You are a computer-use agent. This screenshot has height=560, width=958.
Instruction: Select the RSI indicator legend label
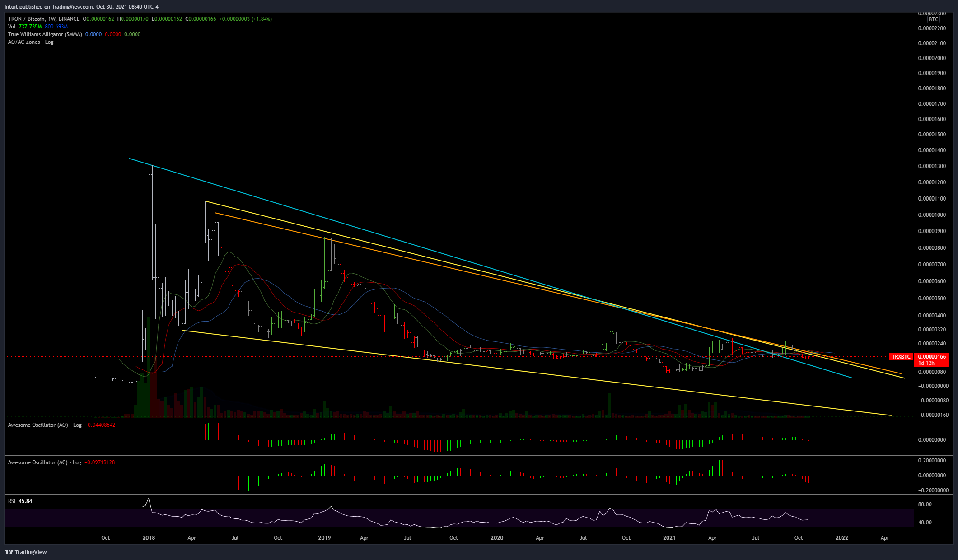point(12,501)
